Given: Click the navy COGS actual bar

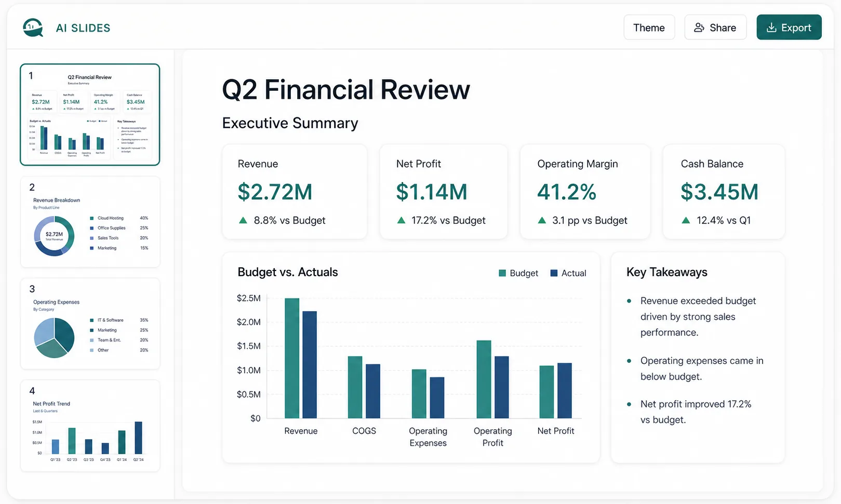Looking at the screenshot, I should (373, 391).
